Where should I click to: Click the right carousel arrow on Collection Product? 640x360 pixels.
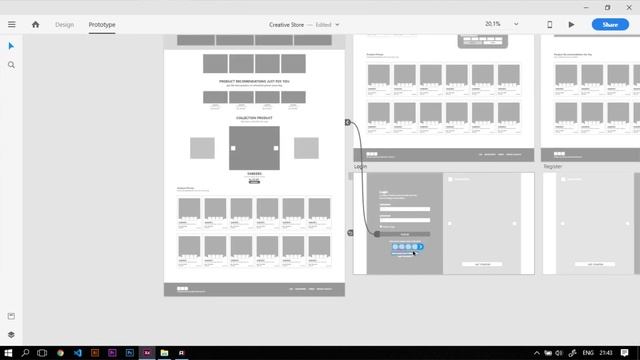point(276,148)
